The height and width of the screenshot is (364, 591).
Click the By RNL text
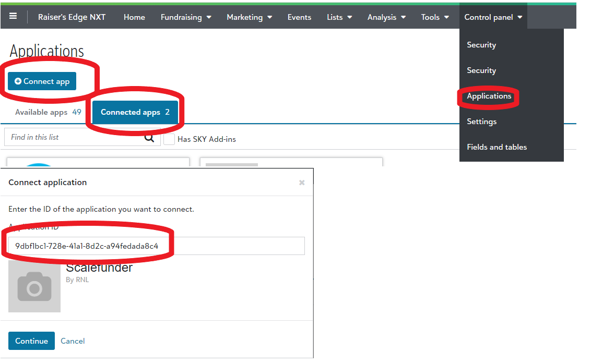tap(77, 280)
